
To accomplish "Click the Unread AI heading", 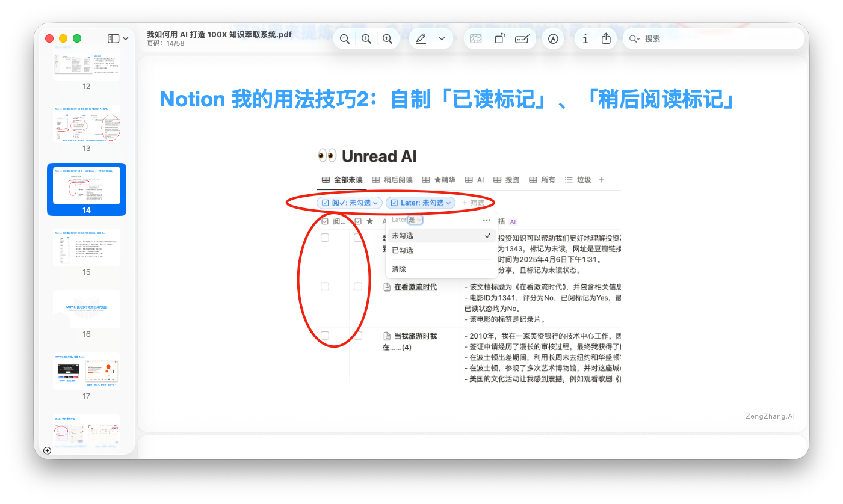I will 379,156.
